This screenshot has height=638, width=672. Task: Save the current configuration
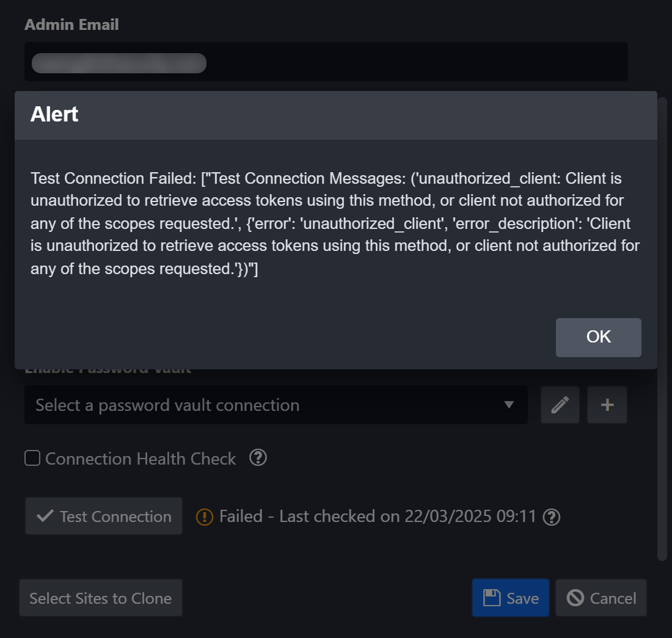(x=511, y=598)
